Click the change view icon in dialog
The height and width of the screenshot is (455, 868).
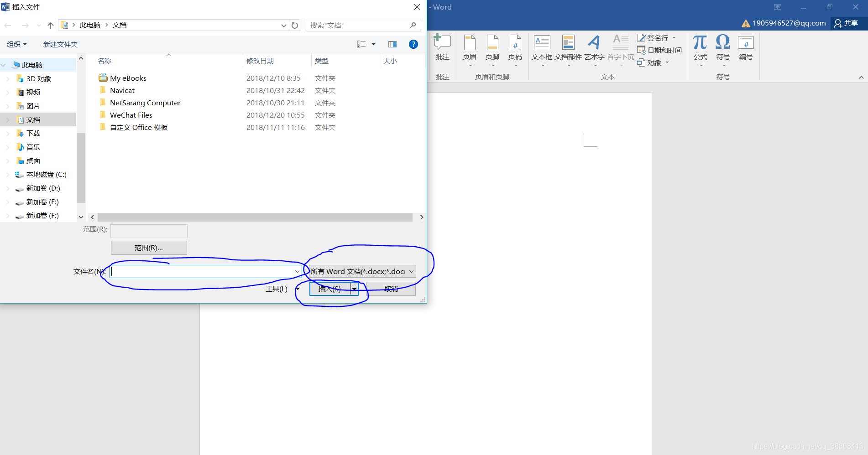coord(361,44)
